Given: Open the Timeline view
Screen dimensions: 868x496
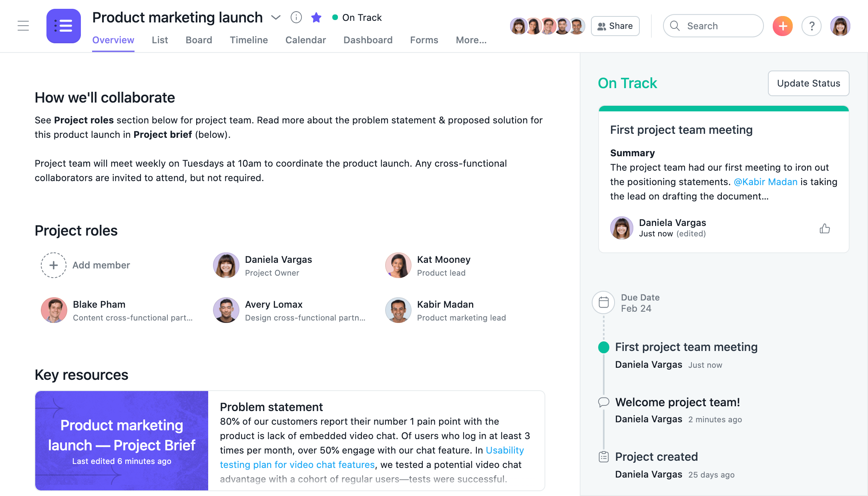Looking at the screenshot, I should [249, 40].
